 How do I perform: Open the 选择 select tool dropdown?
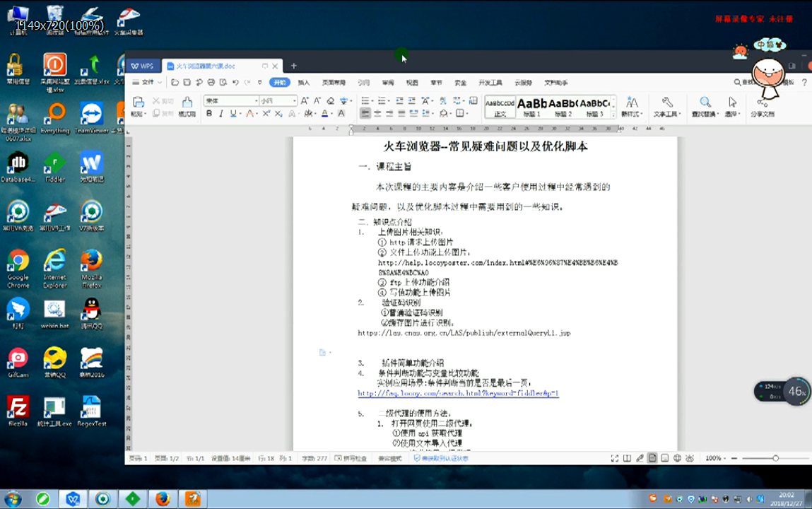732,107
